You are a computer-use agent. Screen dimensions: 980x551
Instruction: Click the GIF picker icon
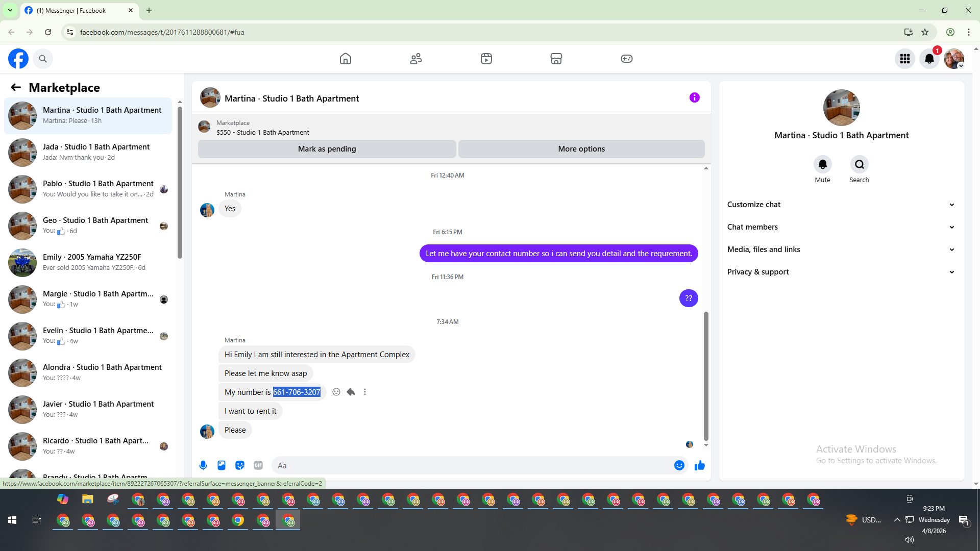258,465
